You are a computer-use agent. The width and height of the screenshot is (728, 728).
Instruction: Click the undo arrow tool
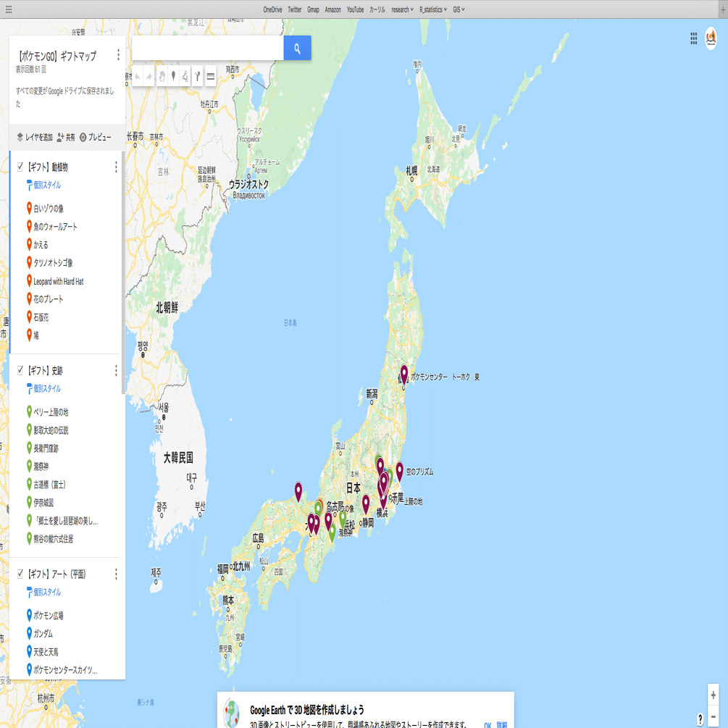point(138,76)
